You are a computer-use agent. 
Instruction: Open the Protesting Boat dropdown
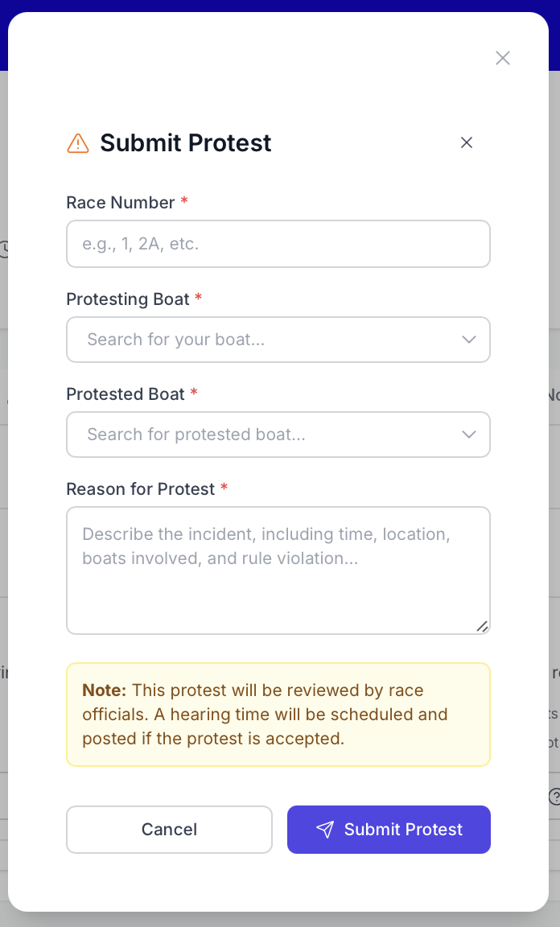click(x=278, y=340)
